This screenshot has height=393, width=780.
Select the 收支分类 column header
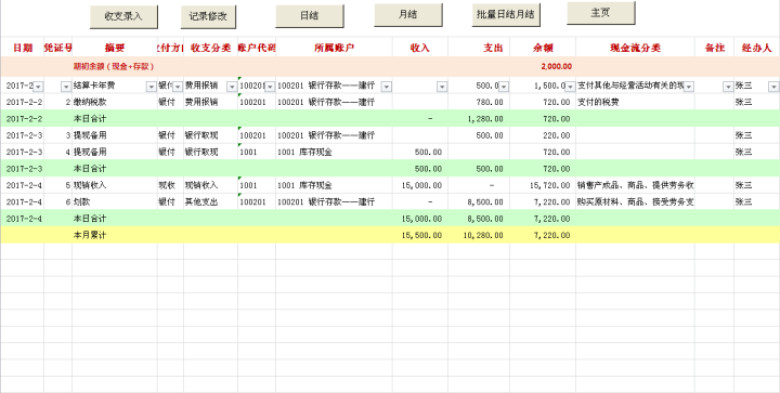tap(210, 48)
